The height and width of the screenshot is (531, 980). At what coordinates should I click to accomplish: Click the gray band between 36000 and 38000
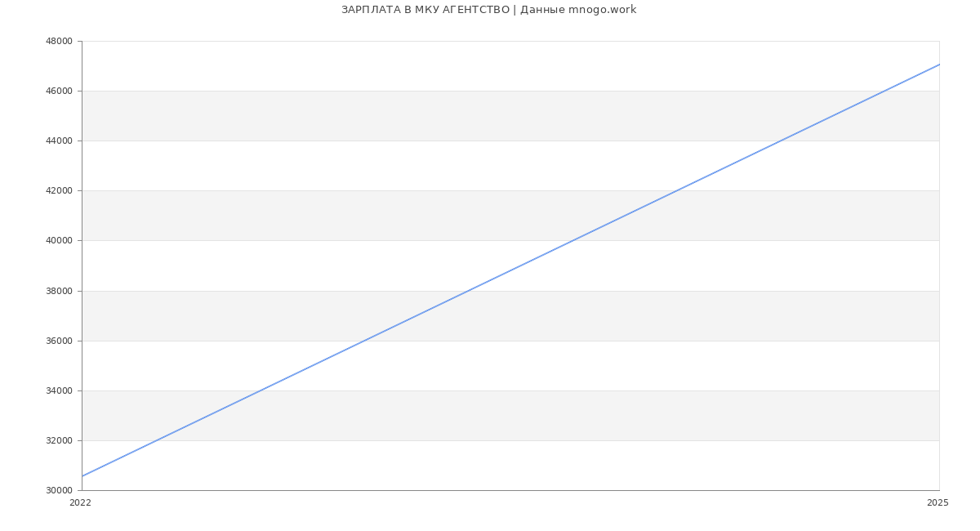coord(653,315)
